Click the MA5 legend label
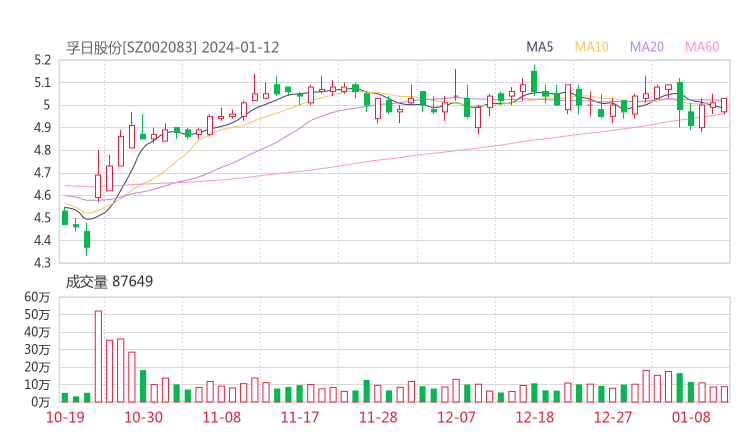This screenshot has width=740, height=440. 539,47
